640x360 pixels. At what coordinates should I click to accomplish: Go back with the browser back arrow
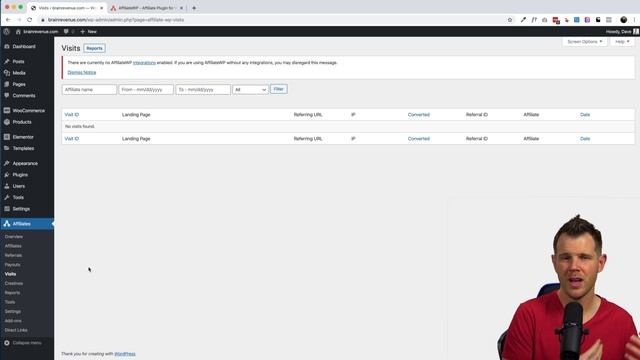click(x=8, y=20)
